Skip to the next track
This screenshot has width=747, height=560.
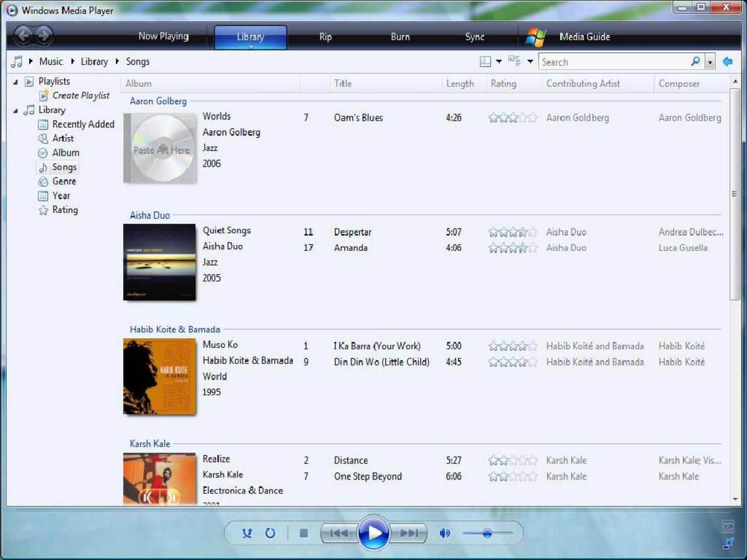(409, 533)
